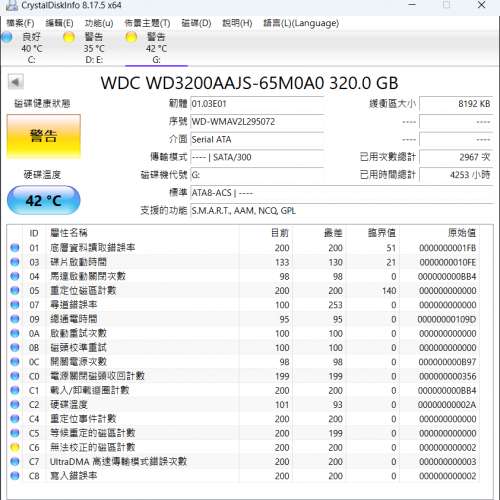Click the blue status icon in row C4
This screenshot has width=500, height=500.
tap(15, 419)
